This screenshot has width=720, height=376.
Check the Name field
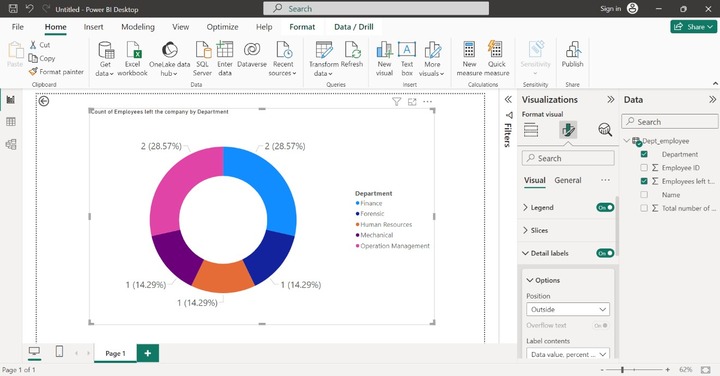644,195
